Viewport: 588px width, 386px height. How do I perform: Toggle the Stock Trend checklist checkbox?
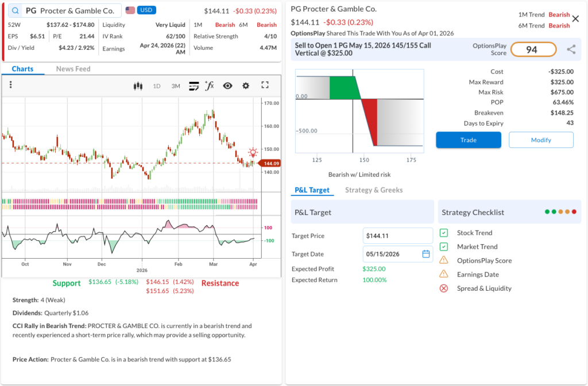pos(444,233)
